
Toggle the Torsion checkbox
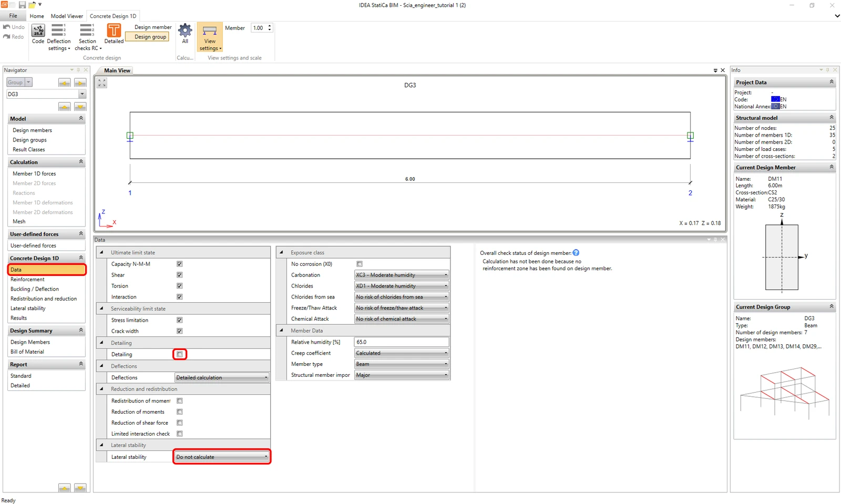click(180, 286)
